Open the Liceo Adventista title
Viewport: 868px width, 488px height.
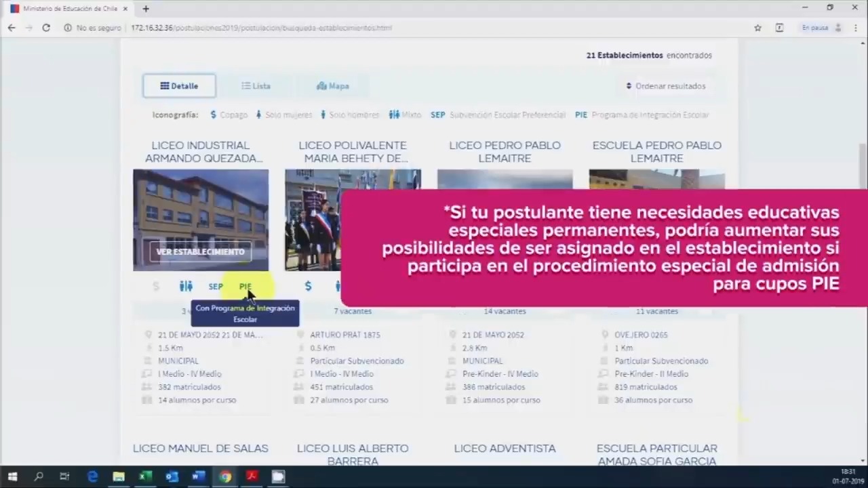tap(505, 449)
